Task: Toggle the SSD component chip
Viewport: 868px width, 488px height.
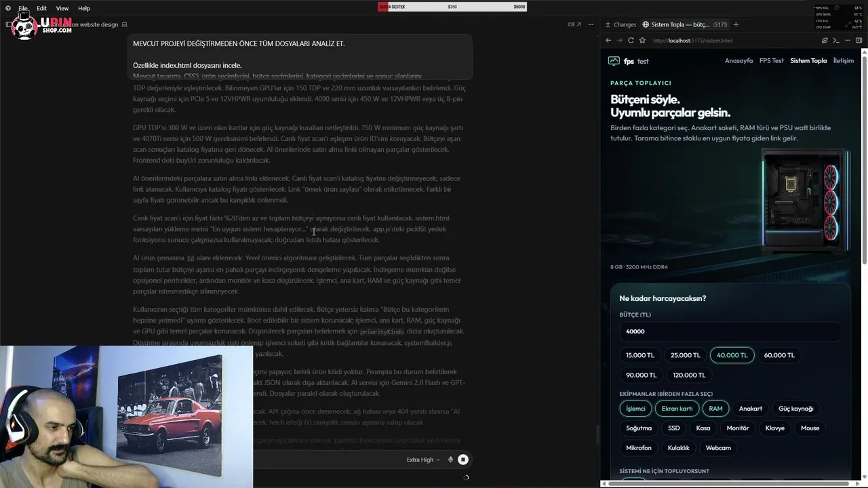Action: pos(673,428)
